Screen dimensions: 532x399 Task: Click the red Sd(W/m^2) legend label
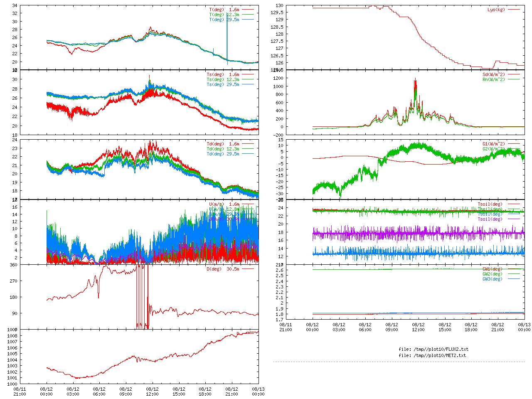pos(493,74)
